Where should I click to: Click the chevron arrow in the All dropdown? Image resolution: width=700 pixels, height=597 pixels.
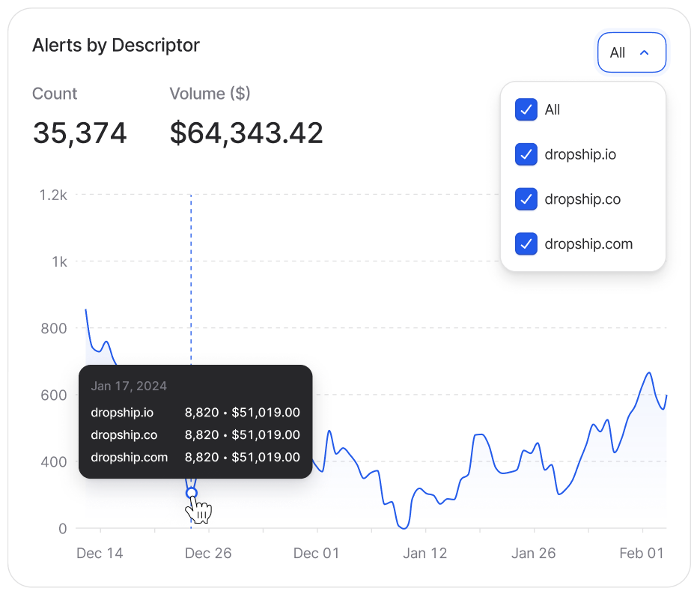coord(643,52)
